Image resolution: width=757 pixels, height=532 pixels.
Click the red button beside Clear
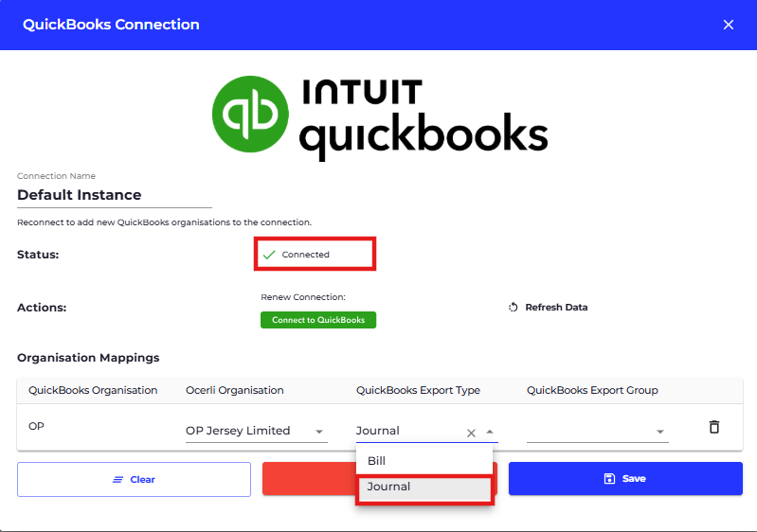pyautogui.click(x=309, y=478)
